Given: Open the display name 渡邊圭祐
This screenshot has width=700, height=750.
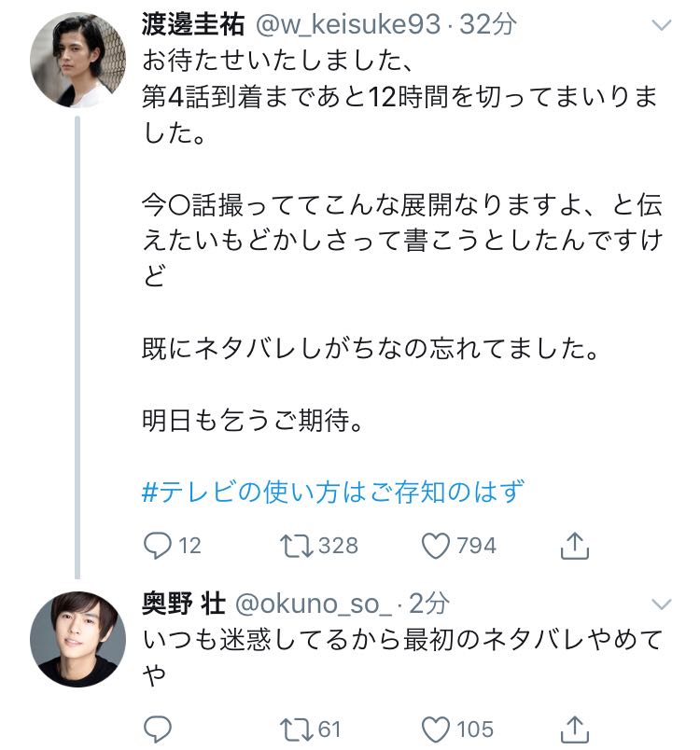Looking at the screenshot, I should (x=193, y=26).
